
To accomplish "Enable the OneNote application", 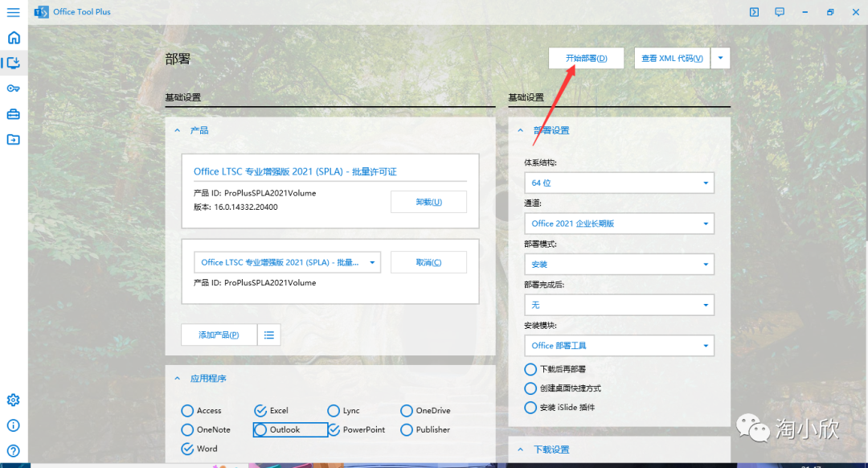I will [187, 429].
